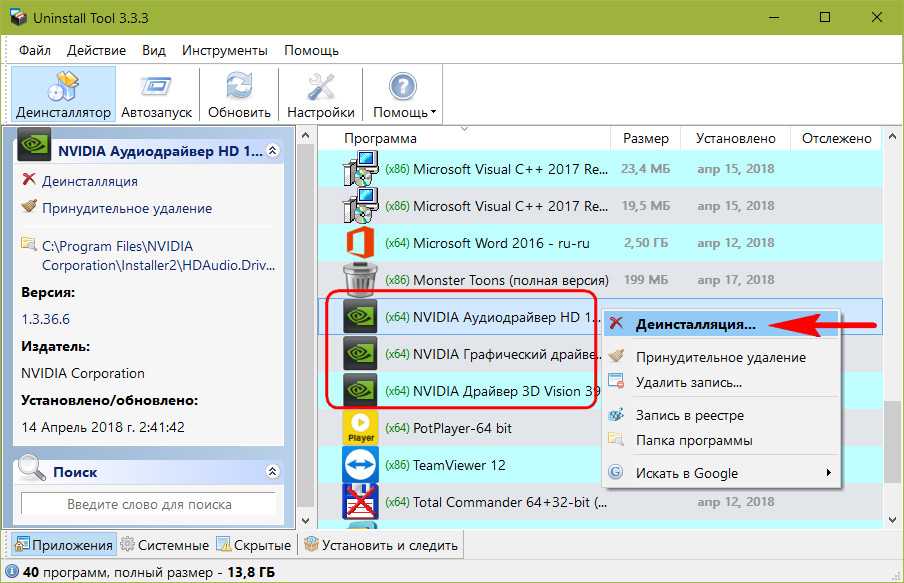This screenshot has width=904, height=583.
Task: Choose Деинсталляция... from the context menu
Action: pyautogui.click(x=695, y=325)
